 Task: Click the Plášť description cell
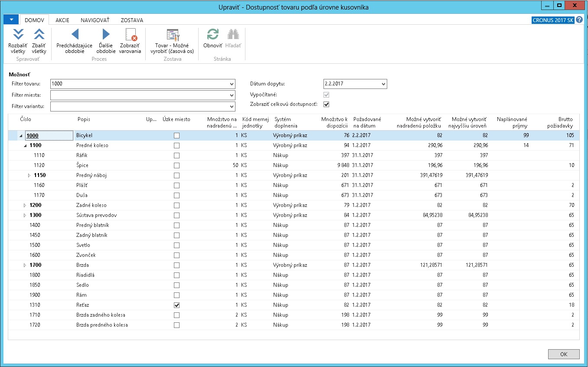[x=82, y=185]
